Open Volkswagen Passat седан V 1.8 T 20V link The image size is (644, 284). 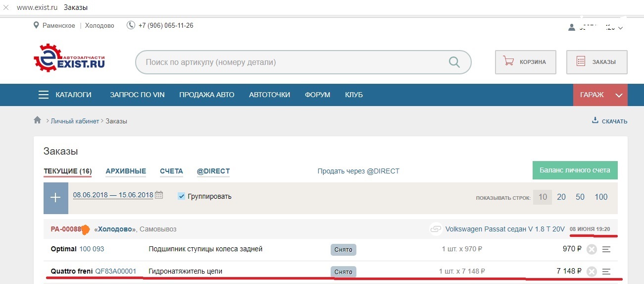(x=505, y=229)
